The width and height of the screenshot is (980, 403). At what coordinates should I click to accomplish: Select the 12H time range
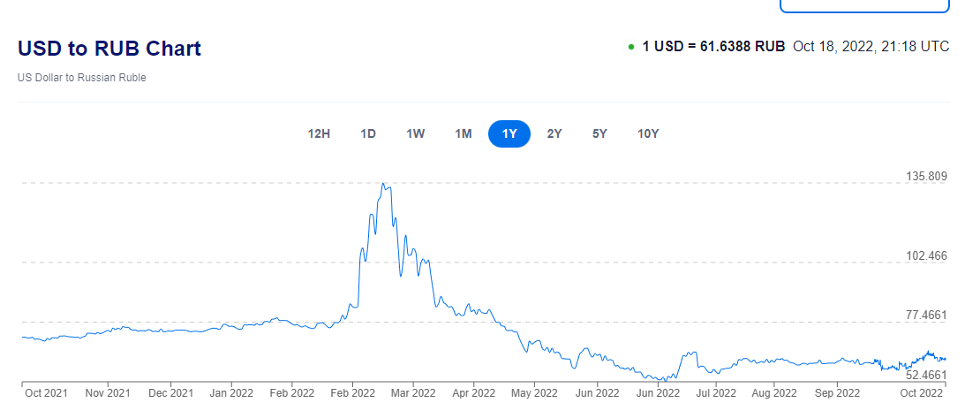[x=319, y=134]
